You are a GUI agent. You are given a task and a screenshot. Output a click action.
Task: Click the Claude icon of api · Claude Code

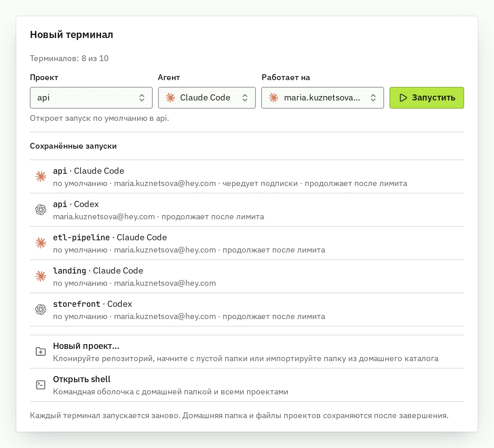pos(41,176)
